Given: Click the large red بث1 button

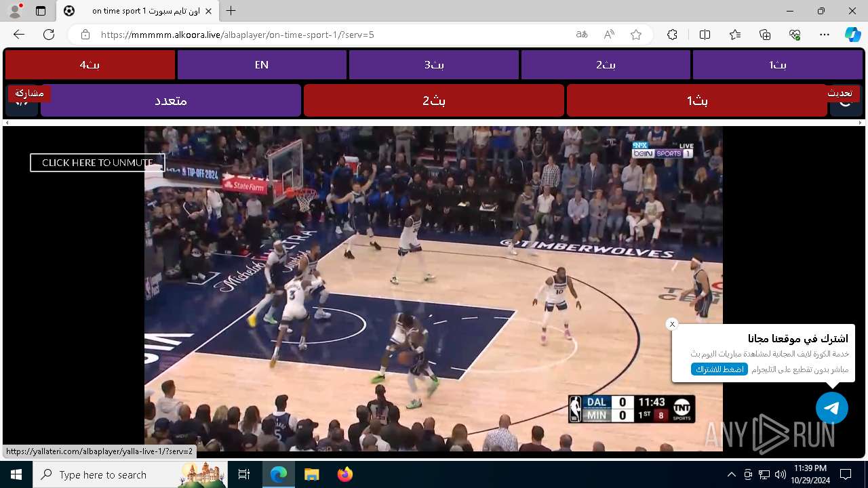Looking at the screenshot, I should (697, 100).
